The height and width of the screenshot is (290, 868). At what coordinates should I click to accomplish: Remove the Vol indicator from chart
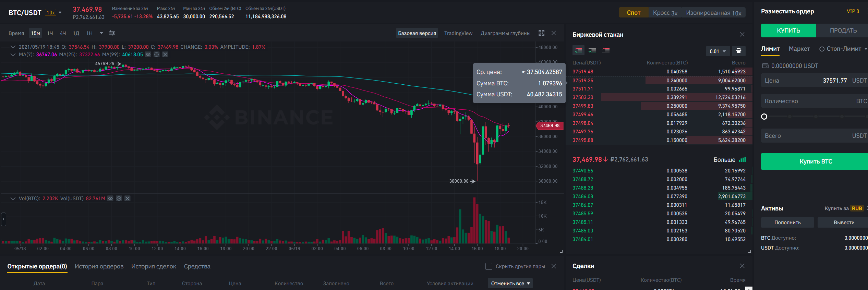(127, 198)
